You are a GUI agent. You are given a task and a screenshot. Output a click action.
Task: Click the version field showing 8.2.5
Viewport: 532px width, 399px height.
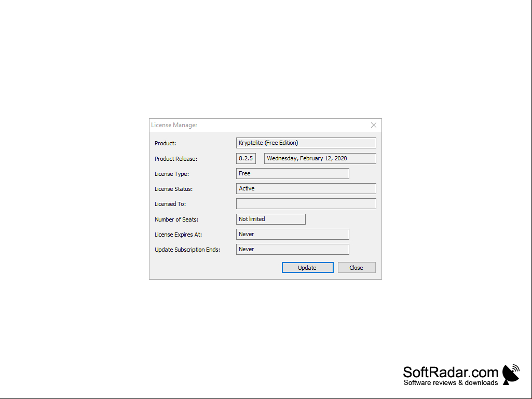(x=246, y=158)
